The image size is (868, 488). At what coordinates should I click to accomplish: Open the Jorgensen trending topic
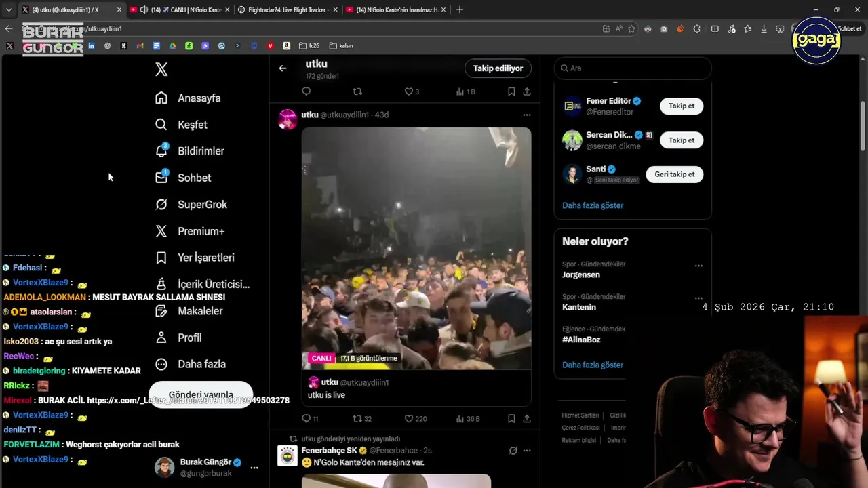580,274
